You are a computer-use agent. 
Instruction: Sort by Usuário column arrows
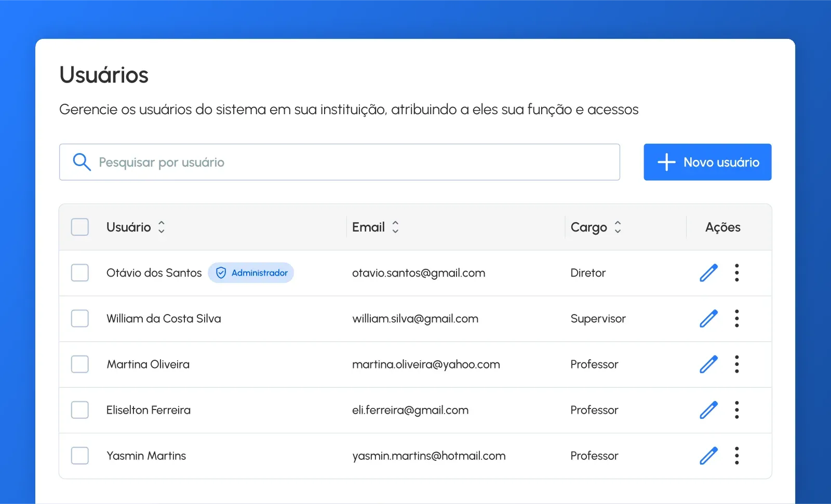pyautogui.click(x=162, y=227)
